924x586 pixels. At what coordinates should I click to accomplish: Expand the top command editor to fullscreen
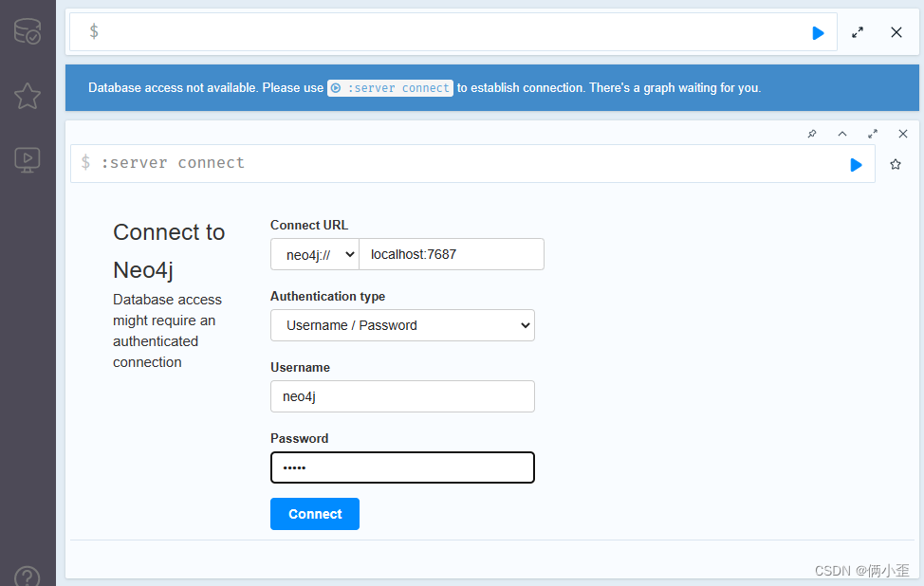pos(858,31)
